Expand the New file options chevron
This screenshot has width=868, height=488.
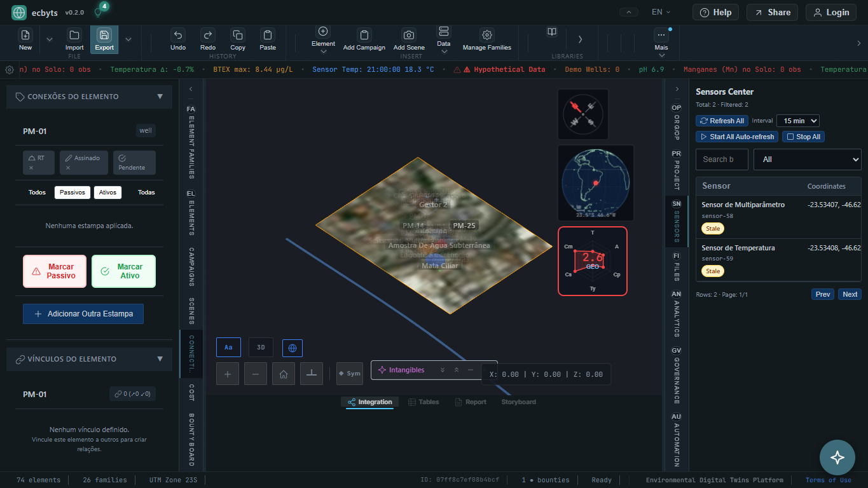point(50,39)
